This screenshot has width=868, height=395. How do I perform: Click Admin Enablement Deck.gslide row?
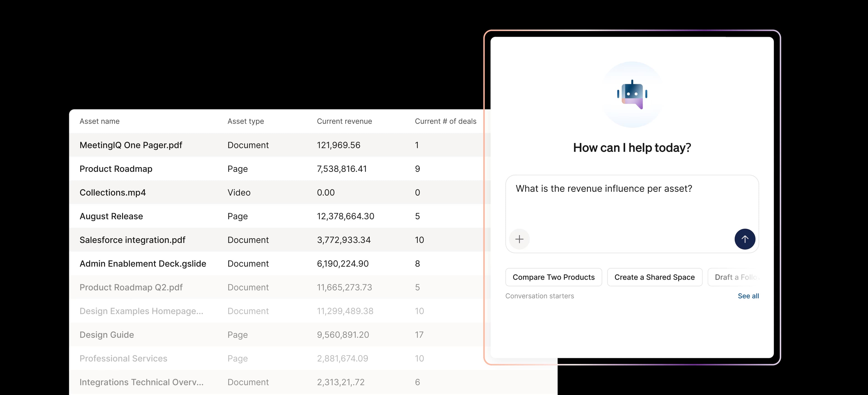tap(143, 264)
